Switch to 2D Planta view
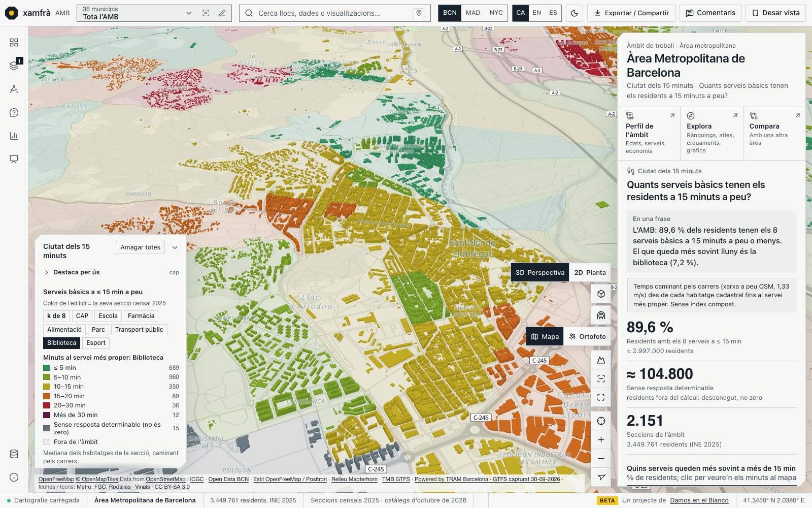Screen dimensions: 812x508 (x=590, y=272)
